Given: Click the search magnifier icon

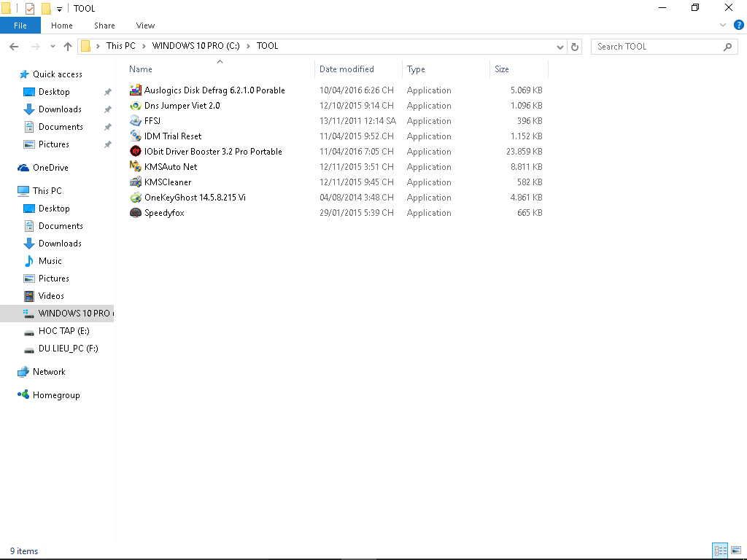Looking at the screenshot, I should click(727, 47).
